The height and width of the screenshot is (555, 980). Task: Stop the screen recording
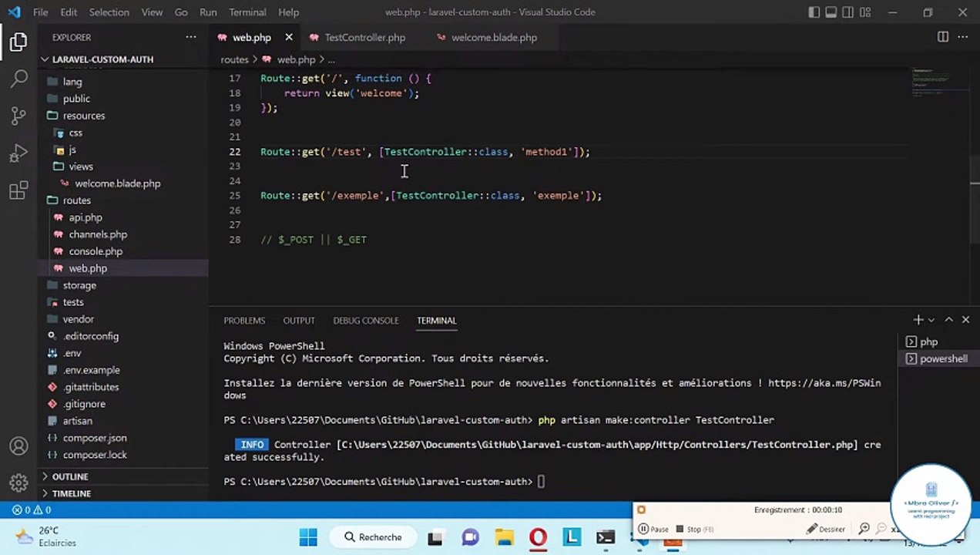[694, 529]
